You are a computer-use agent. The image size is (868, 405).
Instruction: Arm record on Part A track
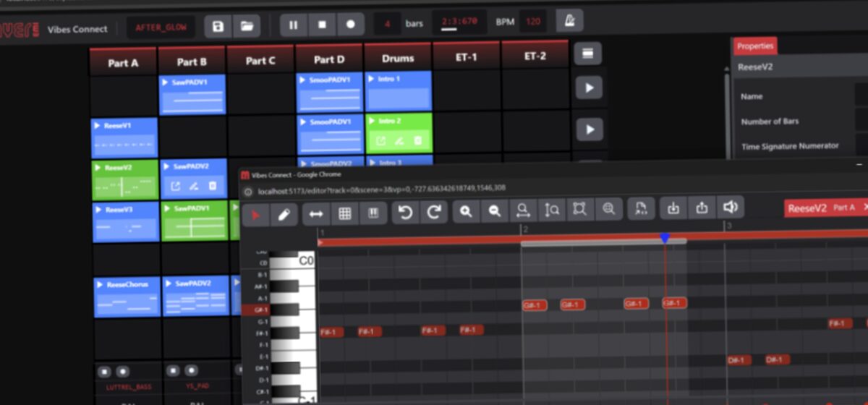122,372
